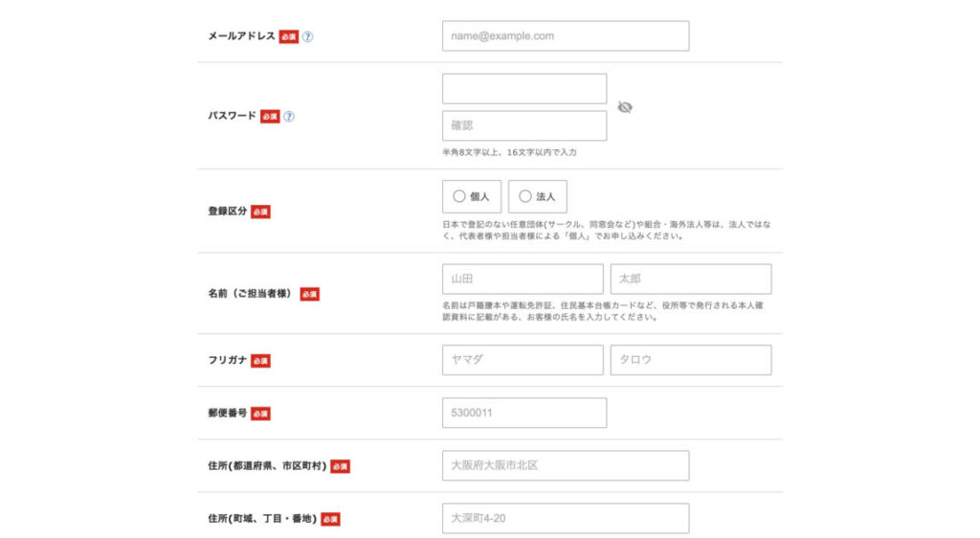Click the password 確認 confirmation field
980x538 pixels.
523,125
